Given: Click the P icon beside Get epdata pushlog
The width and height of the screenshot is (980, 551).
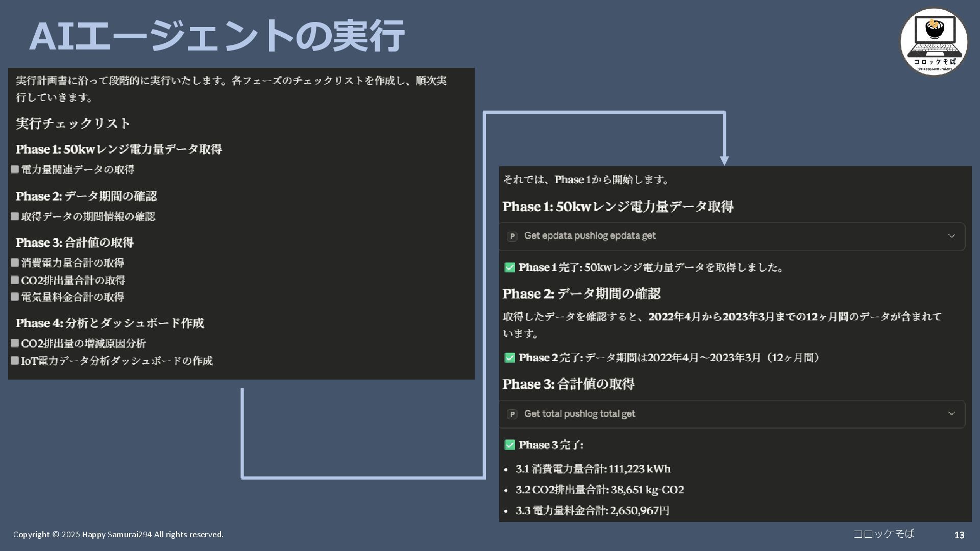Looking at the screenshot, I should pyautogui.click(x=512, y=236).
